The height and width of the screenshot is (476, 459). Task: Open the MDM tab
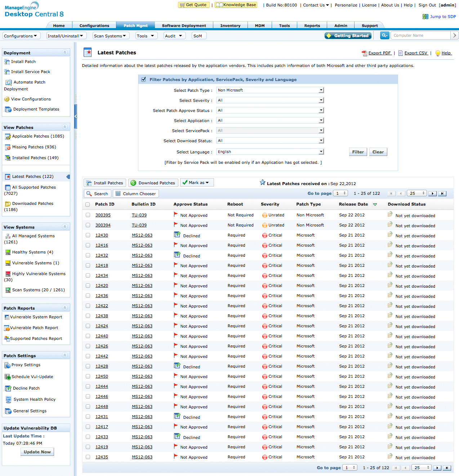[260, 26]
